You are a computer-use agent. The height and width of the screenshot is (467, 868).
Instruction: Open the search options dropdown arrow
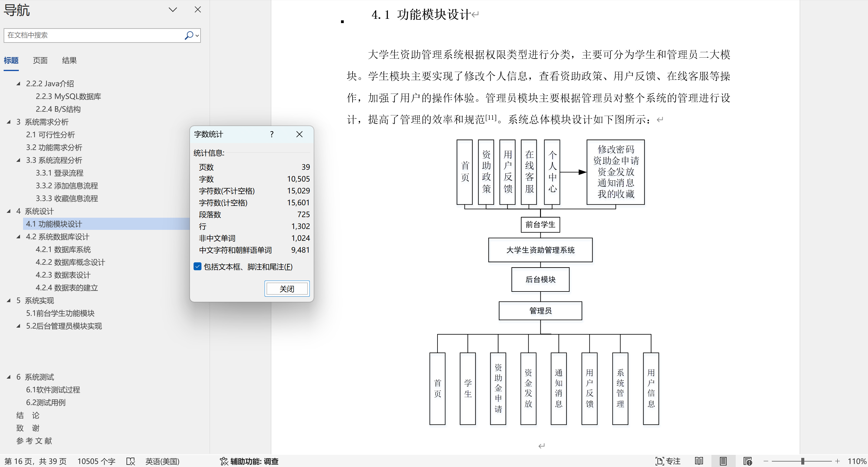click(197, 36)
